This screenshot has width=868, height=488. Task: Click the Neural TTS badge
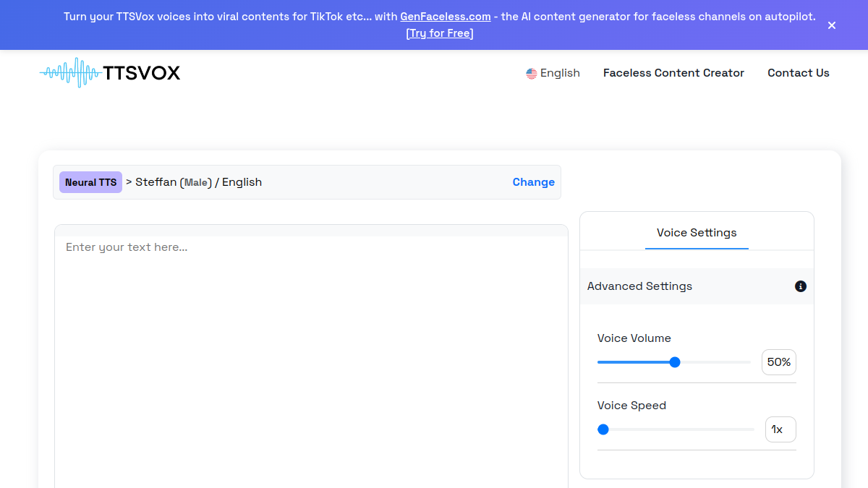[x=91, y=182]
